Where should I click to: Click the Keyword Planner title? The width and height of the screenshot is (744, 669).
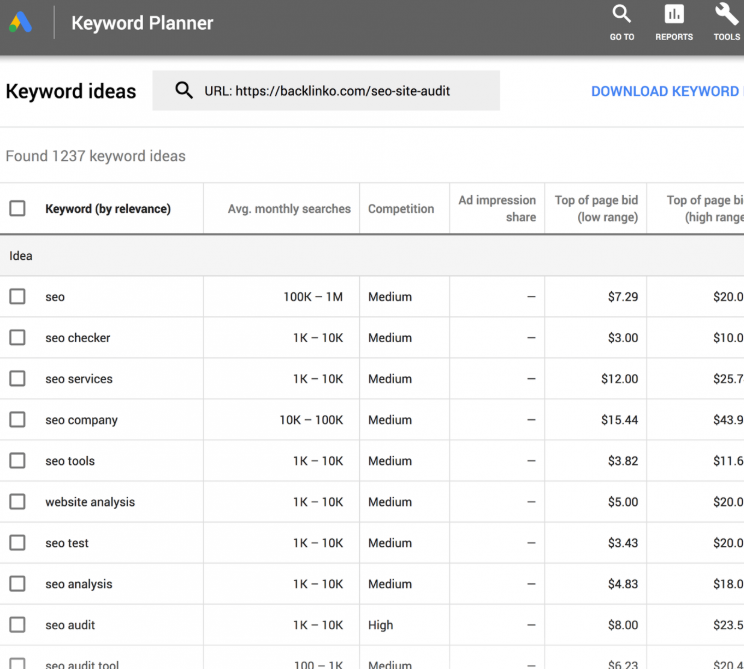[142, 23]
